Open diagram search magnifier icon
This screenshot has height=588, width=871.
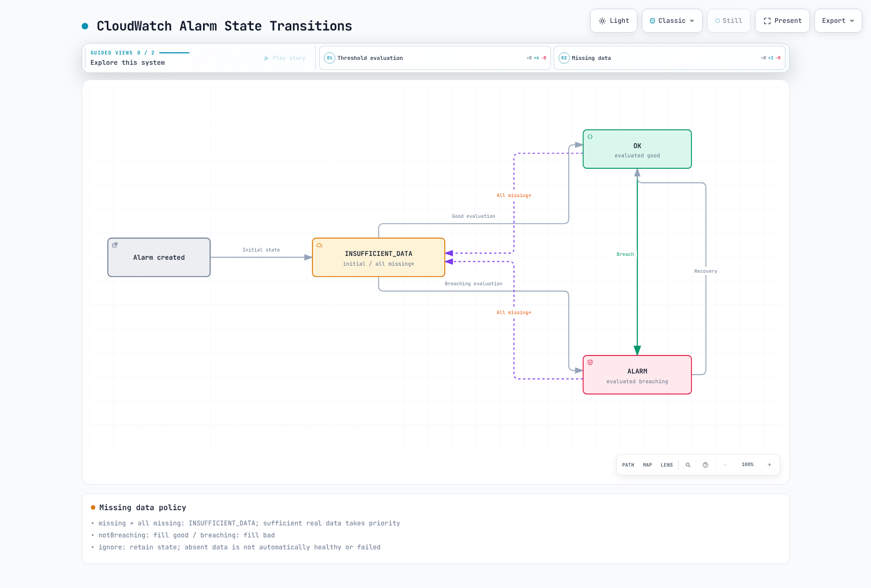(688, 465)
